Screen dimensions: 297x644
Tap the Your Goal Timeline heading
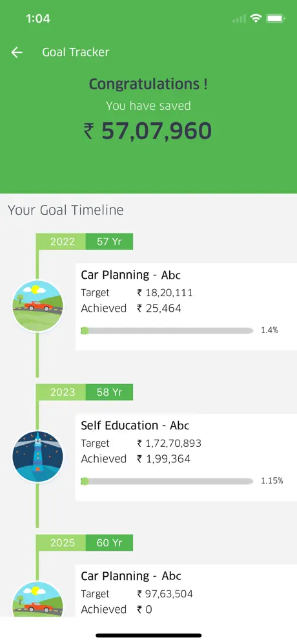(66, 210)
